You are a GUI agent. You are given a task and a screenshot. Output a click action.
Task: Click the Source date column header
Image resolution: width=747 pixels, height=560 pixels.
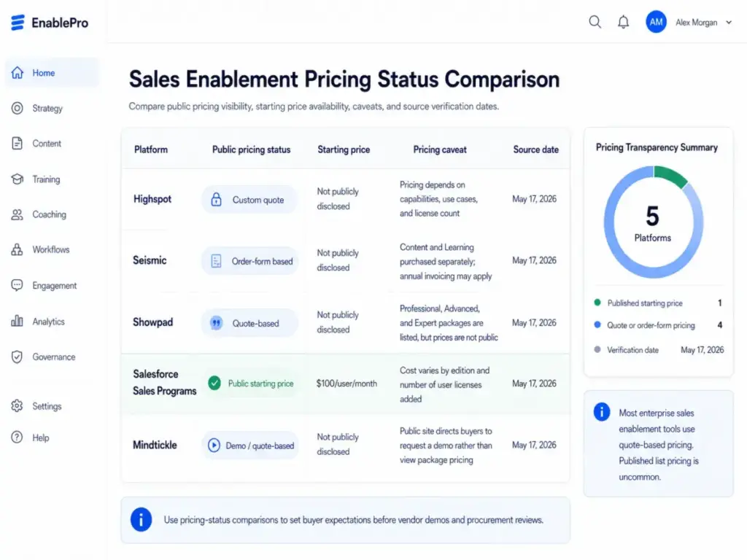click(535, 149)
